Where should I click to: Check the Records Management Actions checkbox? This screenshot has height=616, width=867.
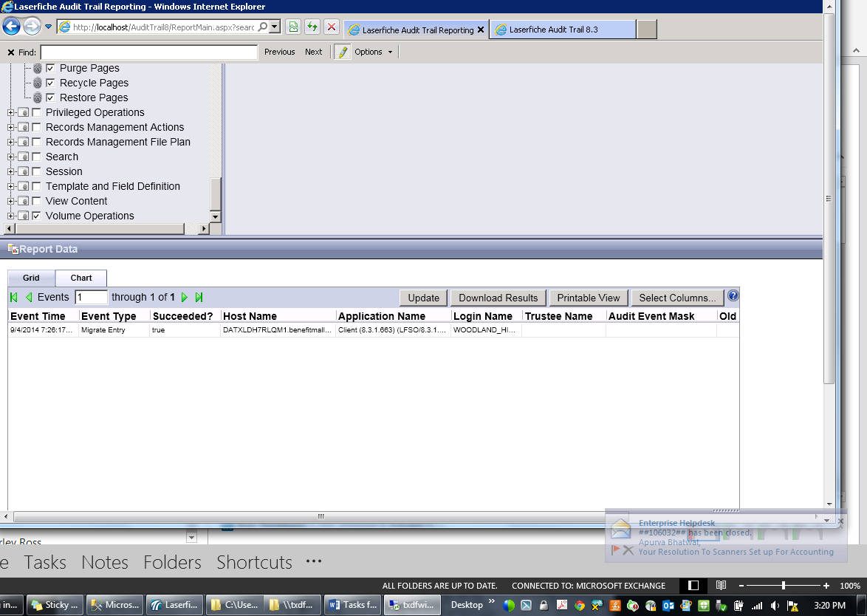pyautogui.click(x=36, y=127)
